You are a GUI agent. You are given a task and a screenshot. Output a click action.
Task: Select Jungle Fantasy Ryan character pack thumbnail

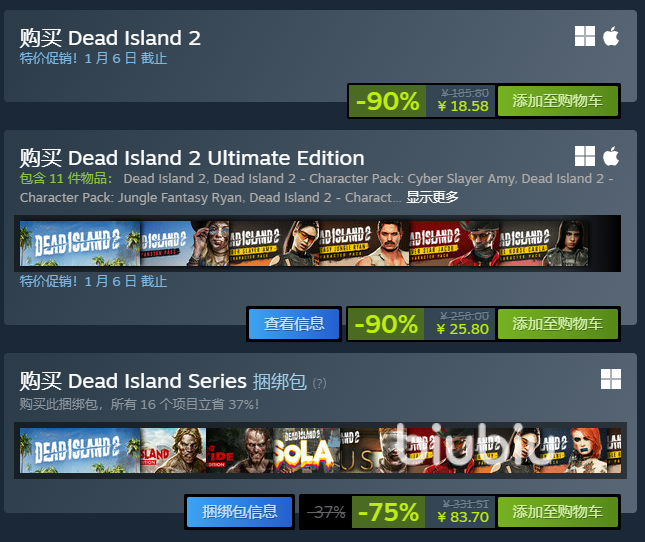(x=364, y=243)
